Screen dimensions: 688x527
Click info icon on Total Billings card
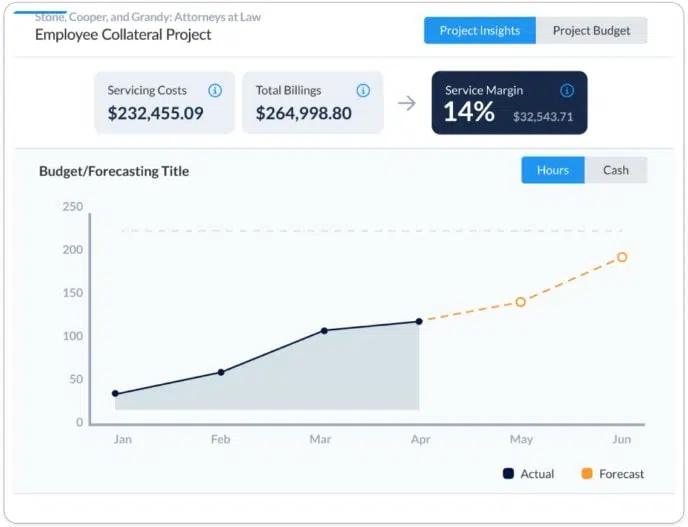click(363, 90)
